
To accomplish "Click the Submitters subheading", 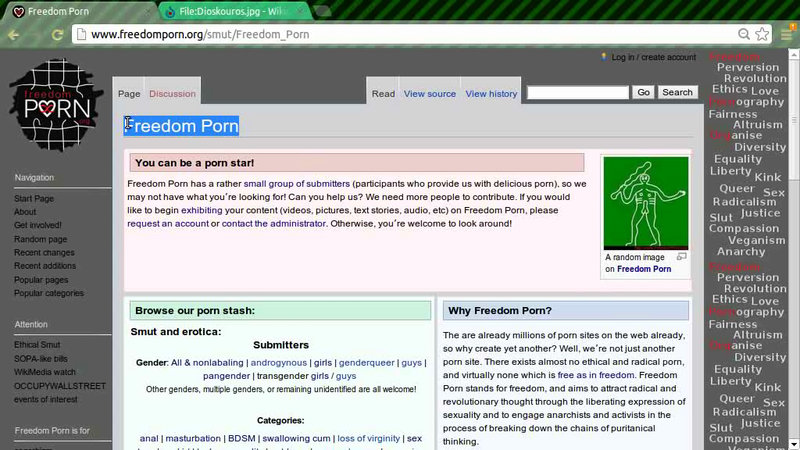I will [x=281, y=345].
